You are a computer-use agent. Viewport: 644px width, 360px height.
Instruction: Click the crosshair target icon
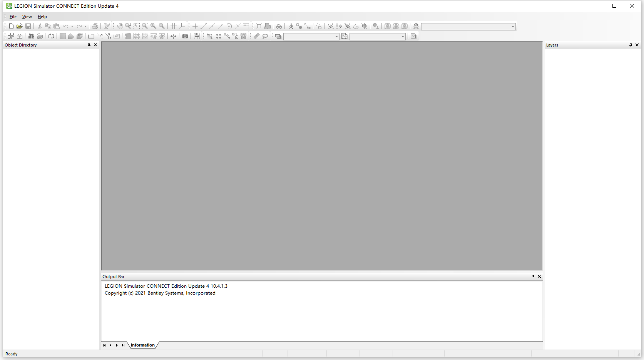click(x=365, y=26)
